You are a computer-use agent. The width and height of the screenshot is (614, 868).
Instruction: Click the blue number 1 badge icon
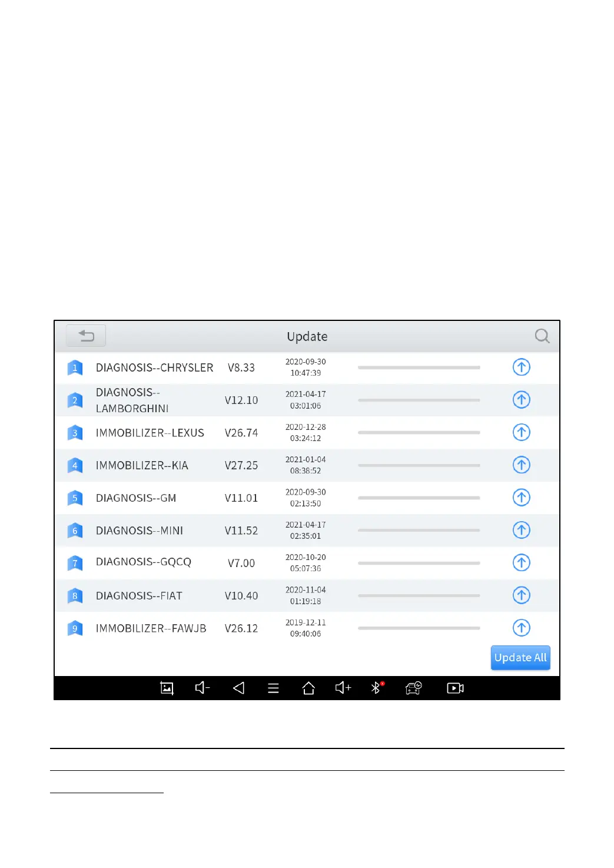coord(75,368)
